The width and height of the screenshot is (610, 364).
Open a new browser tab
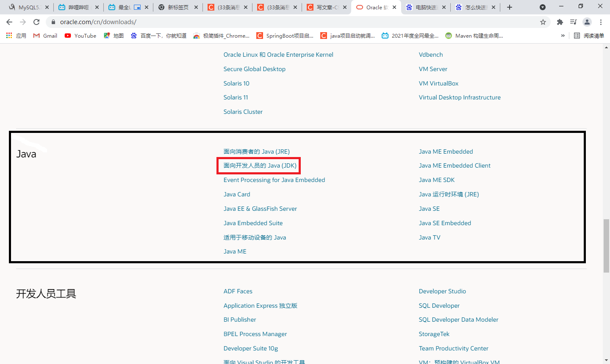coord(510,7)
